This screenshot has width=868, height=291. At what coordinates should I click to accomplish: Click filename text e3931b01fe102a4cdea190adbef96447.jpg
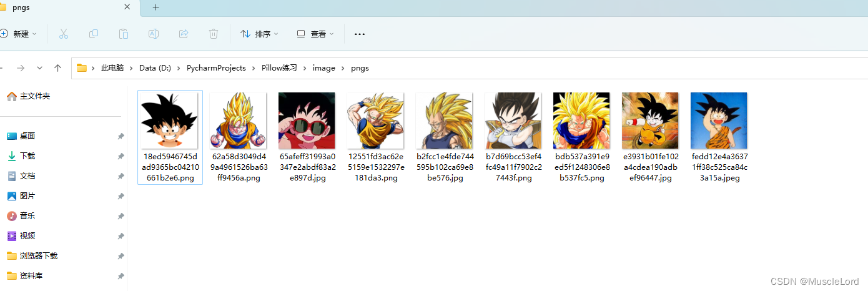[x=651, y=167]
